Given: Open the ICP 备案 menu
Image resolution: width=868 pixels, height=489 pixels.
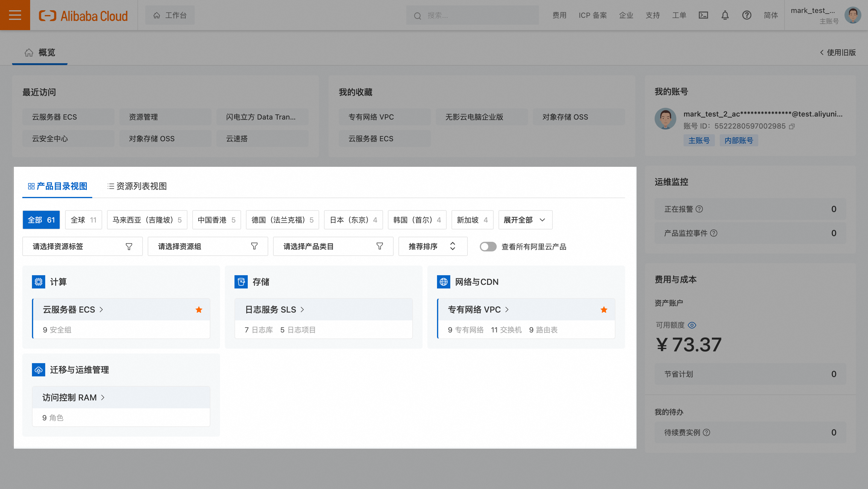Looking at the screenshot, I should coord(593,15).
